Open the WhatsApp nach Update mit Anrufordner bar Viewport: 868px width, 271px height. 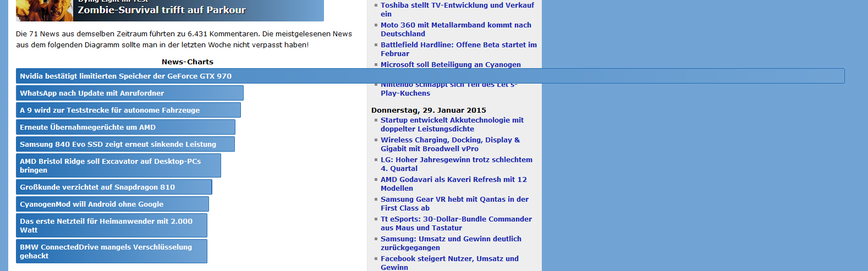pos(130,93)
